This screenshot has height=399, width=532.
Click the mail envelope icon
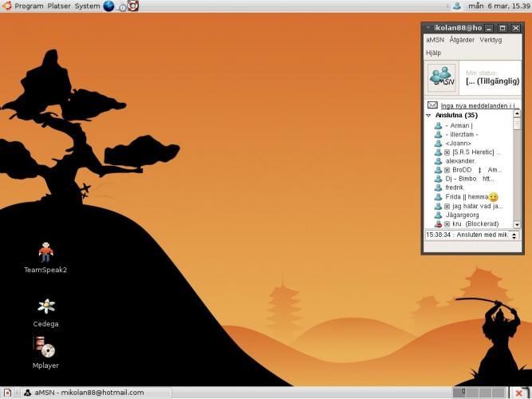tap(432, 105)
